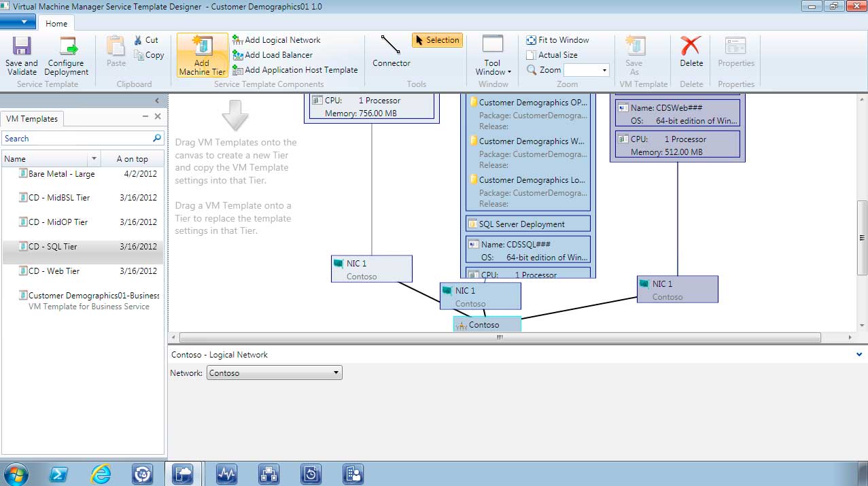The height and width of the screenshot is (486, 868).
Task: Click the Copy button
Action: click(149, 55)
